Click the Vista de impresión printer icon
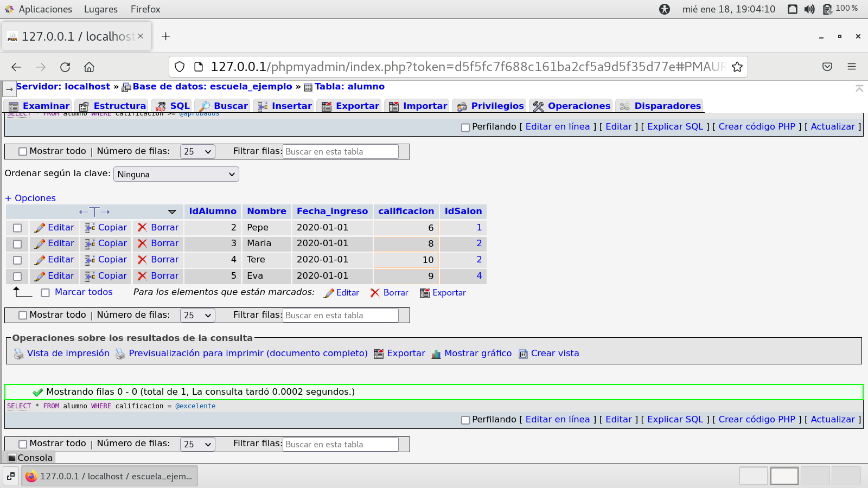Image resolution: width=868 pixels, height=488 pixels. (x=19, y=354)
